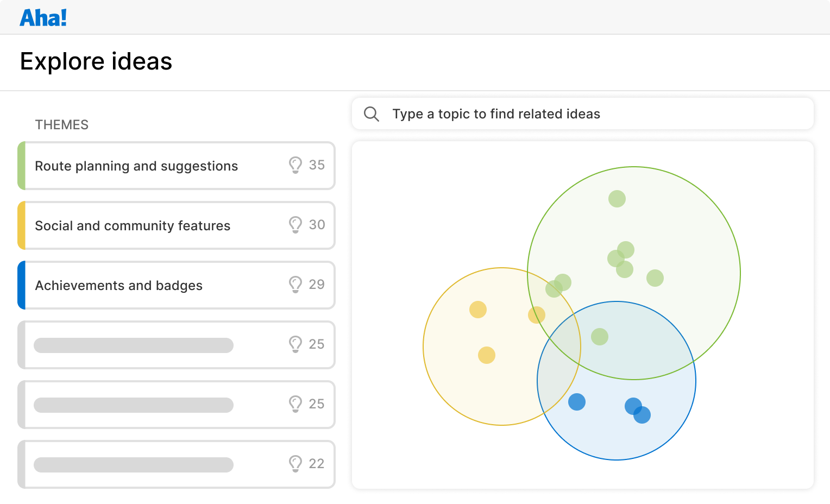830x504 pixels.
Task: Select the Route planning and suggestions theme
Action: coord(136,166)
